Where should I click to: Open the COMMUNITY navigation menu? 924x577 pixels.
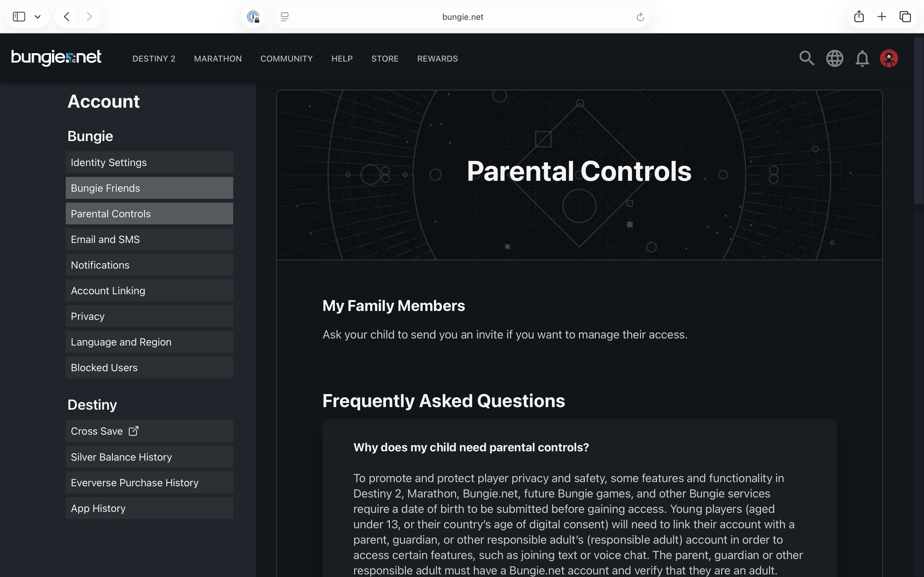click(x=287, y=59)
